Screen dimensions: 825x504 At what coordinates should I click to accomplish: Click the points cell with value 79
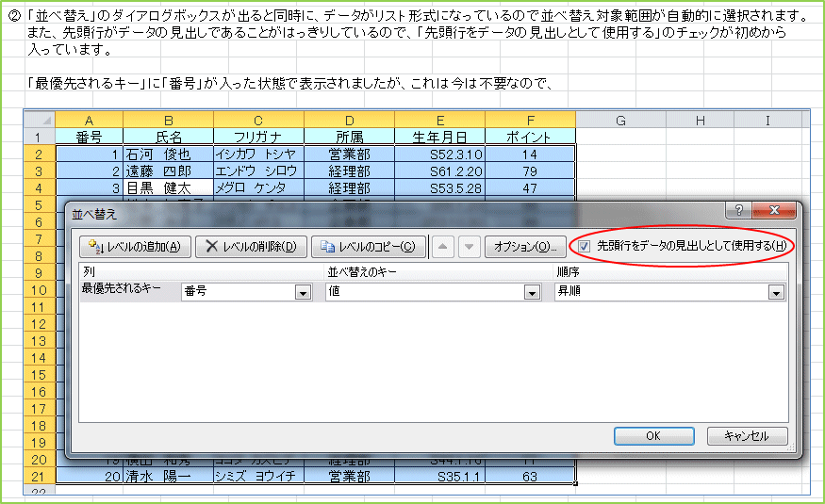point(530,171)
